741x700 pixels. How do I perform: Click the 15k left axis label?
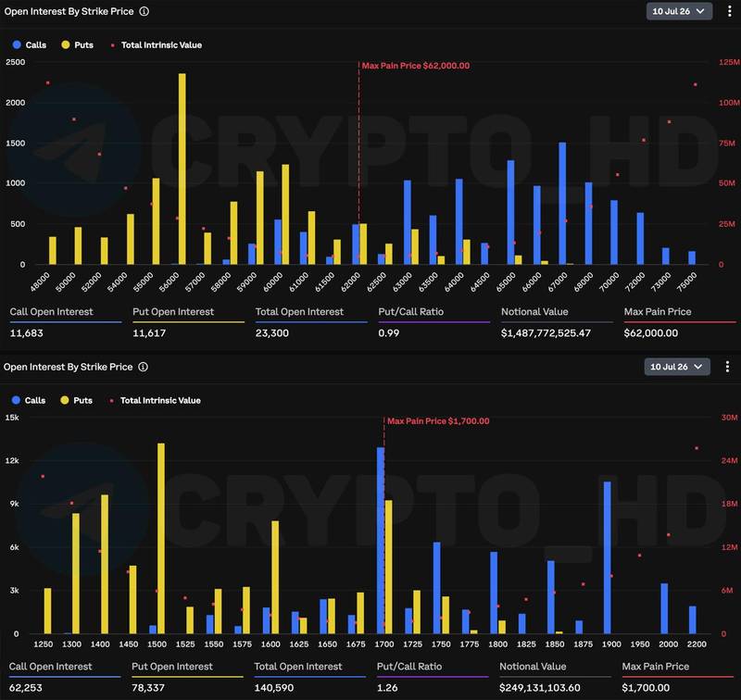(x=12, y=417)
